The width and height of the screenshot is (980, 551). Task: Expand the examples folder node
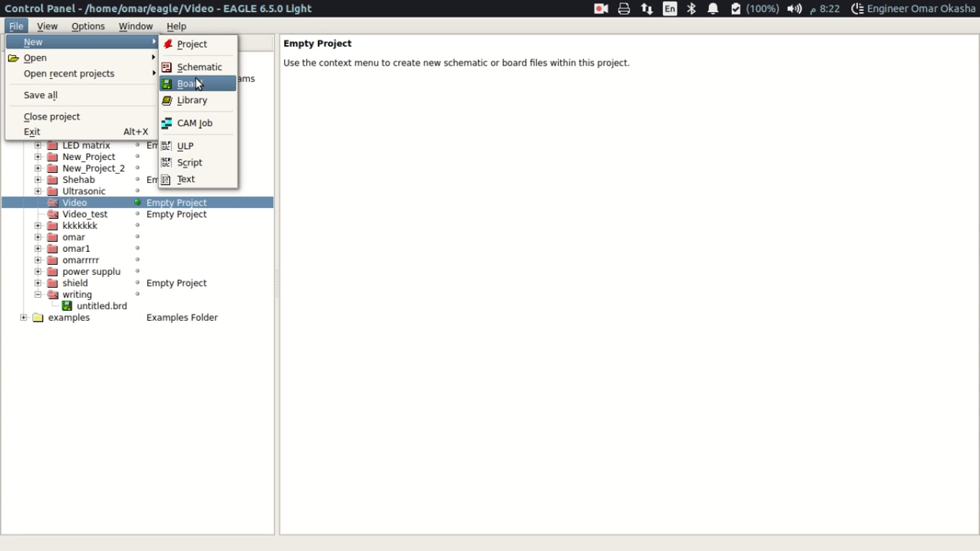point(24,318)
